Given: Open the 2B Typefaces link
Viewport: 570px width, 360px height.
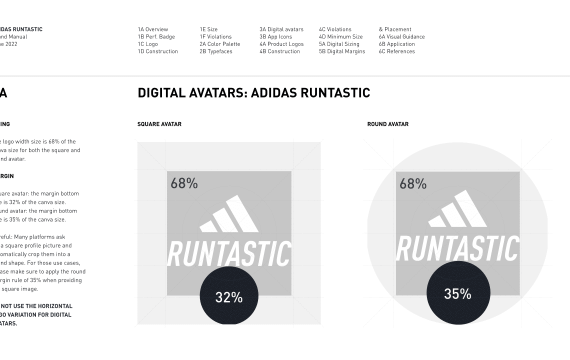Looking at the screenshot, I should pyautogui.click(x=216, y=51).
